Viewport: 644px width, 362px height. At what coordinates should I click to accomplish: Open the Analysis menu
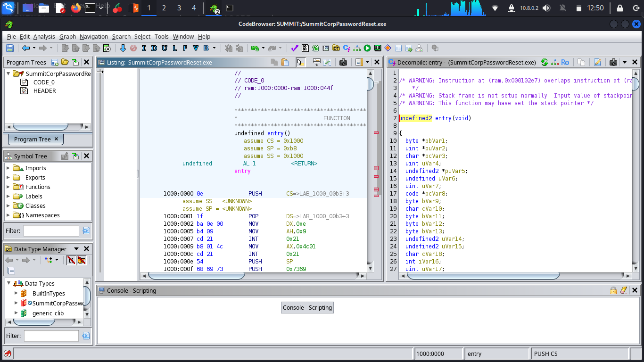44,36
